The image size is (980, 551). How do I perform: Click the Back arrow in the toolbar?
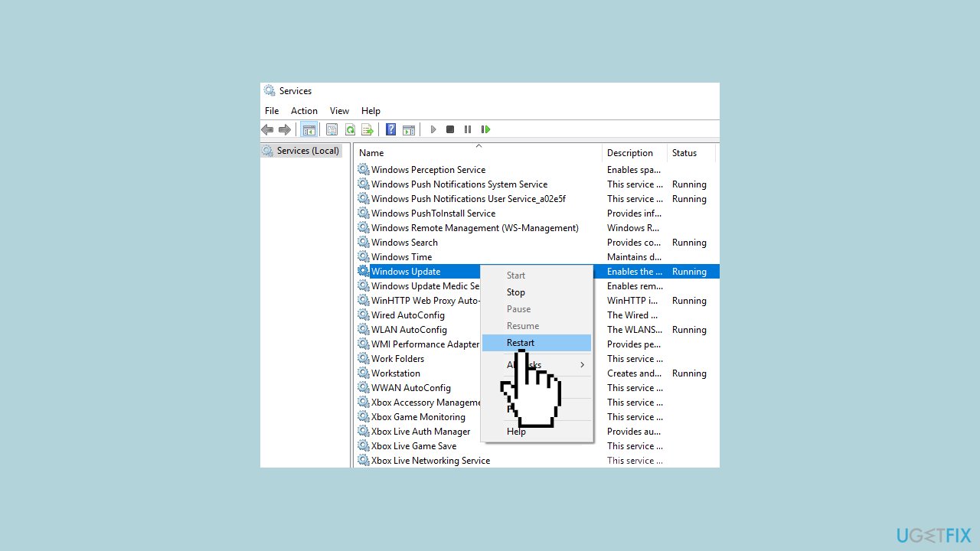tap(267, 130)
